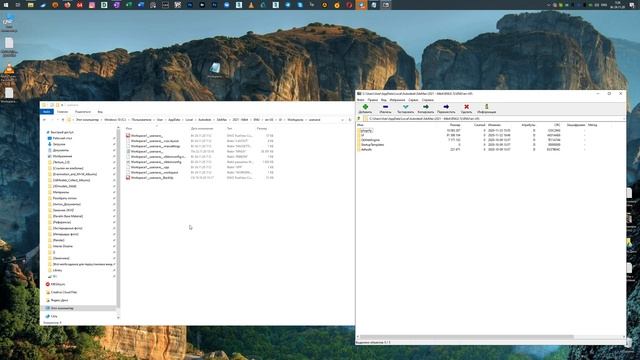Open the File menu in 7-Zip

[x=360, y=100]
